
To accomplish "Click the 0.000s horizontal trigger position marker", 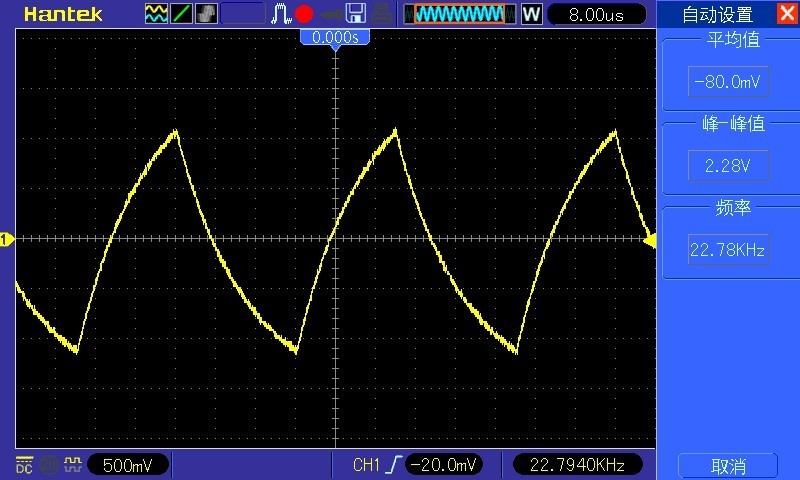I will (x=335, y=37).
